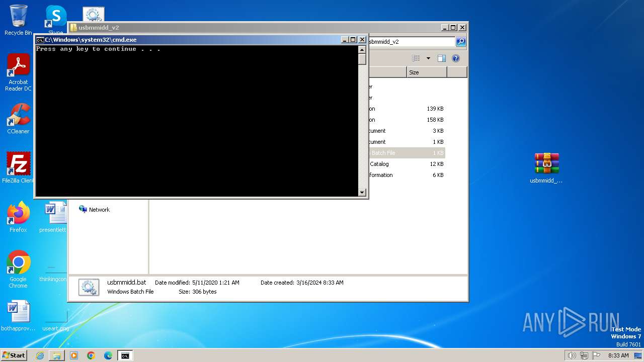The image size is (644, 362).
Task: Open Windows Media Player taskbar icon
Action: click(x=74, y=355)
